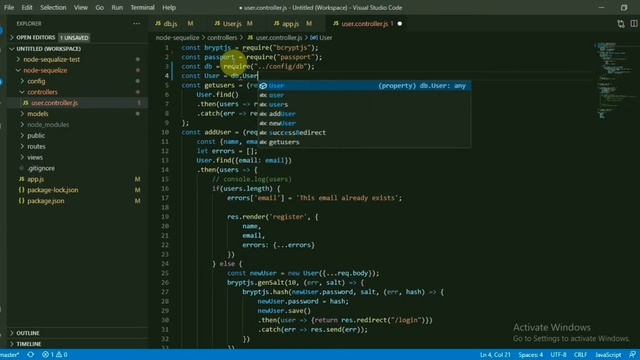
Task: Open package.json file
Action: 45,201
